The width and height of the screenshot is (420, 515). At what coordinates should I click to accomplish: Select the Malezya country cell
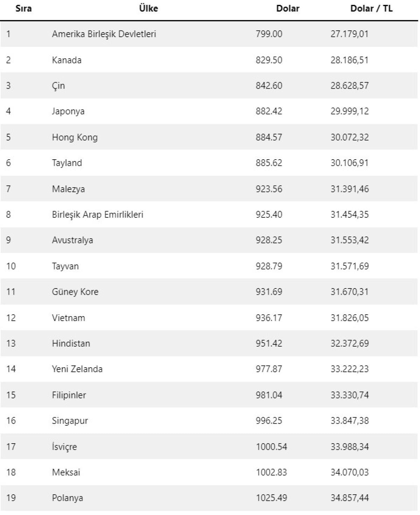68,189
